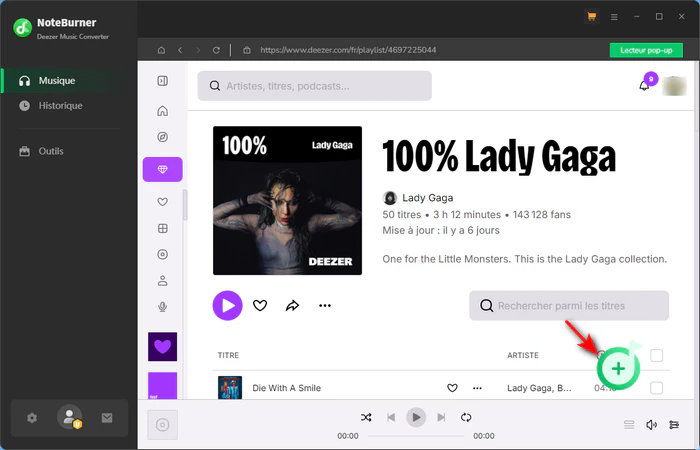Screen dimensions: 700x450
Task: Click the green add-to-convert plus button
Action: click(x=618, y=368)
